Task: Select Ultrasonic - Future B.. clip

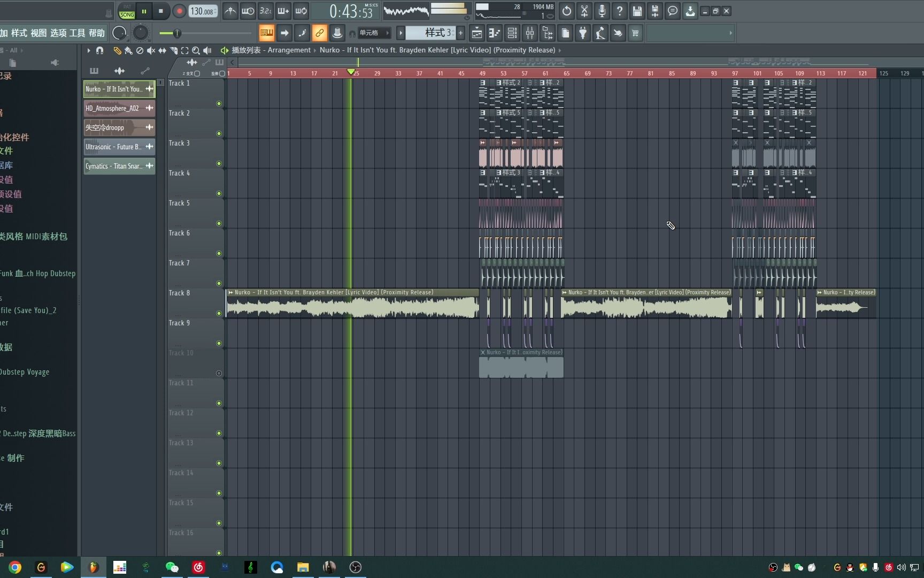Action: (x=119, y=147)
